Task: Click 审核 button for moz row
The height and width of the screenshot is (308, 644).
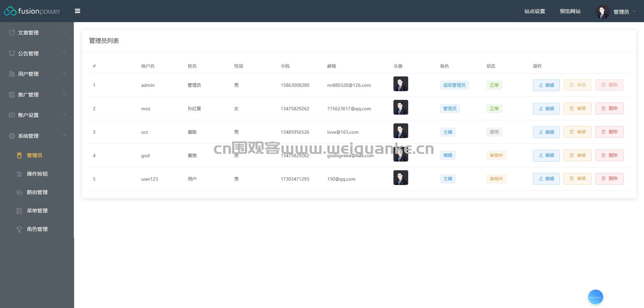Action: tap(578, 109)
